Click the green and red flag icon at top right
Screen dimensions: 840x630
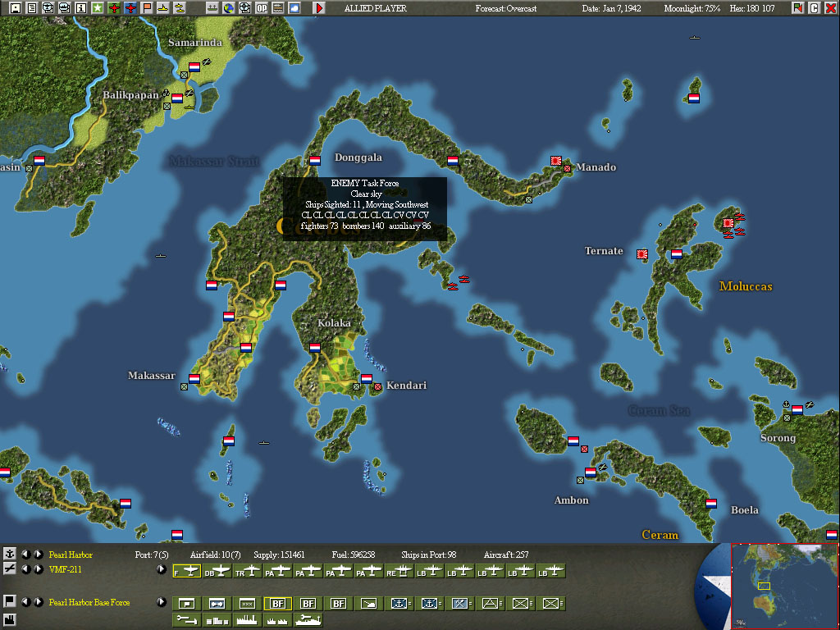[797, 8]
